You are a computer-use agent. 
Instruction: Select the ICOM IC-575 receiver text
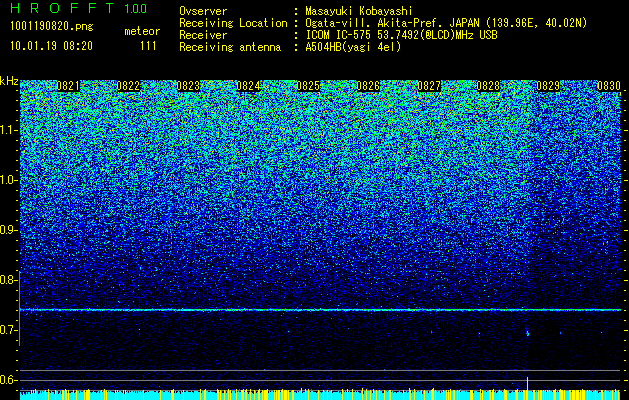[401, 35]
